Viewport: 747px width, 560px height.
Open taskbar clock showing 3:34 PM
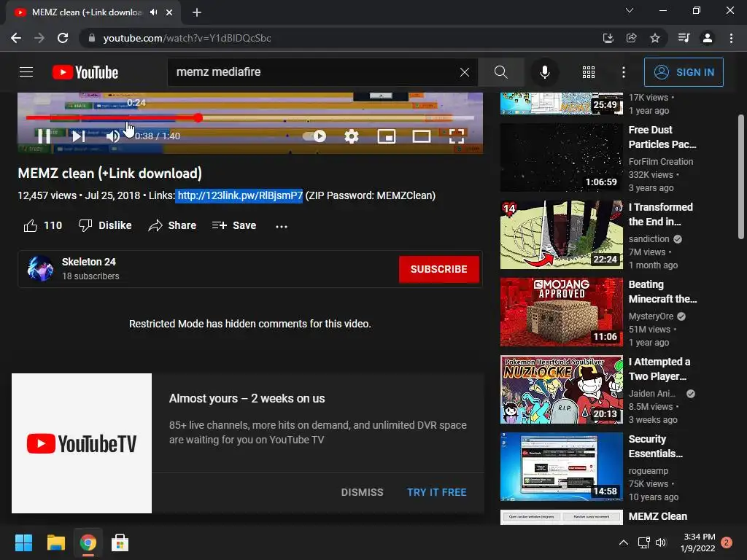700,542
